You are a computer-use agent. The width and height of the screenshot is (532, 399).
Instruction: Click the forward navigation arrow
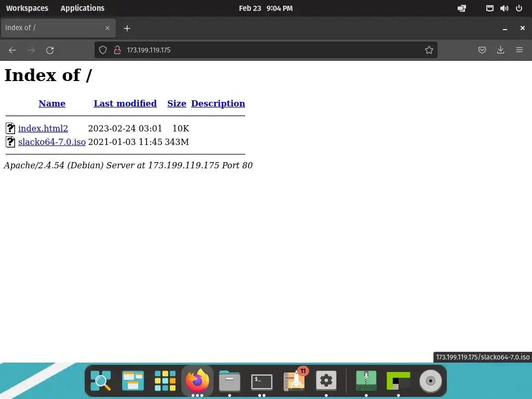31,50
